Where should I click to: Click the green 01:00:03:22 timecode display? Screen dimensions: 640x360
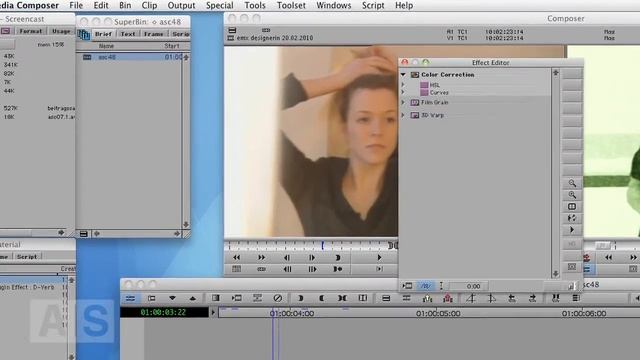(x=163, y=312)
